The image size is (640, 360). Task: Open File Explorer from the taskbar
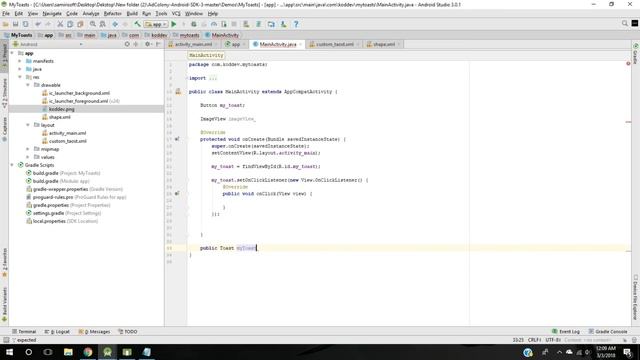click(68, 352)
